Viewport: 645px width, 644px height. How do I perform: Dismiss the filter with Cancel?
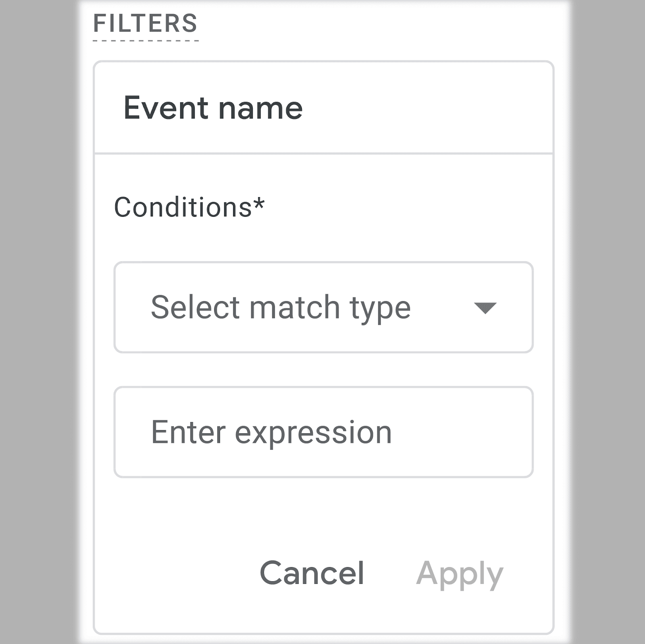pos(312,573)
